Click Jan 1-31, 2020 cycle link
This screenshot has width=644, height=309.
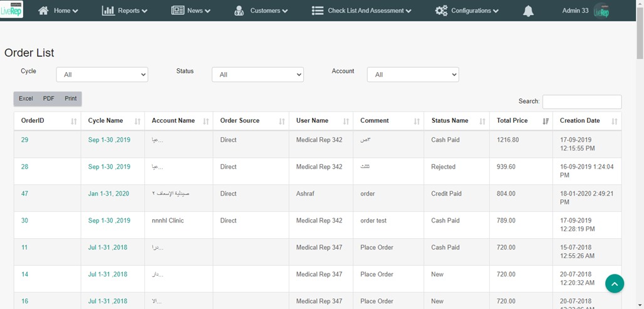[108, 194]
